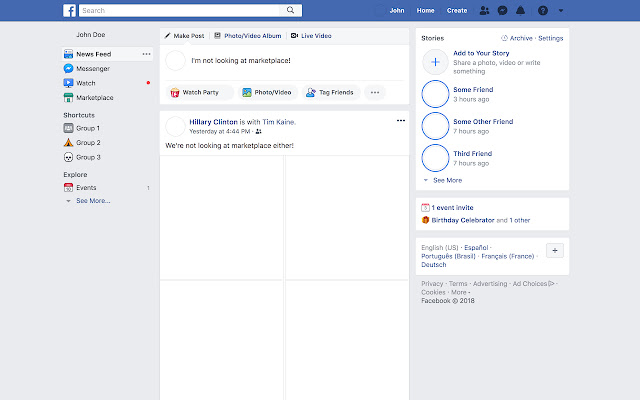Image resolution: width=640 pixels, height=400 pixels.
Task: Switch language to Español
Action: click(476, 248)
